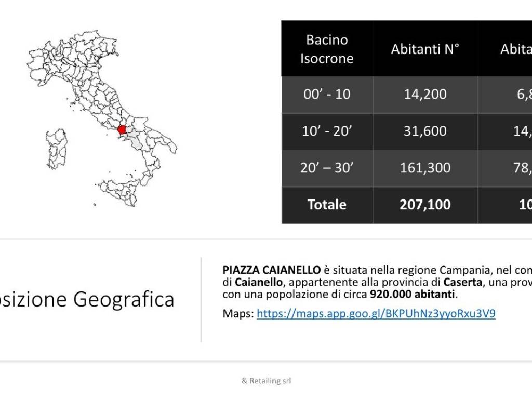Screen dimensions: 532x399
Task: Click the 161,300 inhabitants cell
Action: click(x=425, y=168)
